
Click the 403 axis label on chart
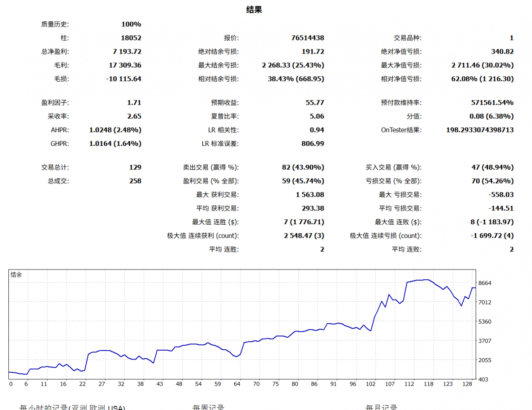tap(484, 379)
